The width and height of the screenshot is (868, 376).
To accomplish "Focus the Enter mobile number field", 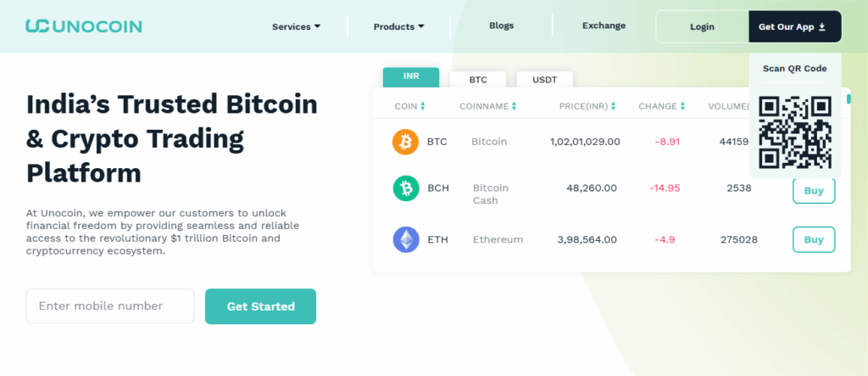I will point(110,306).
